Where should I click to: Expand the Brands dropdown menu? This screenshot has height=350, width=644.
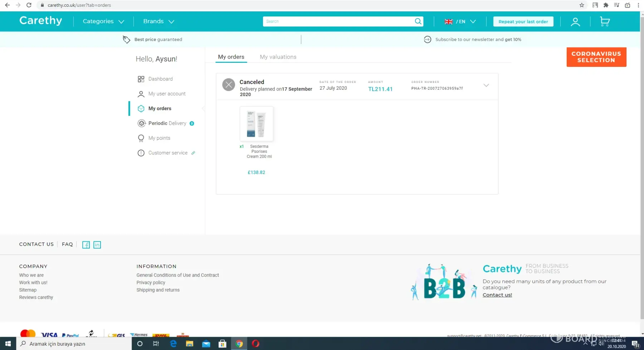point(158,21)
